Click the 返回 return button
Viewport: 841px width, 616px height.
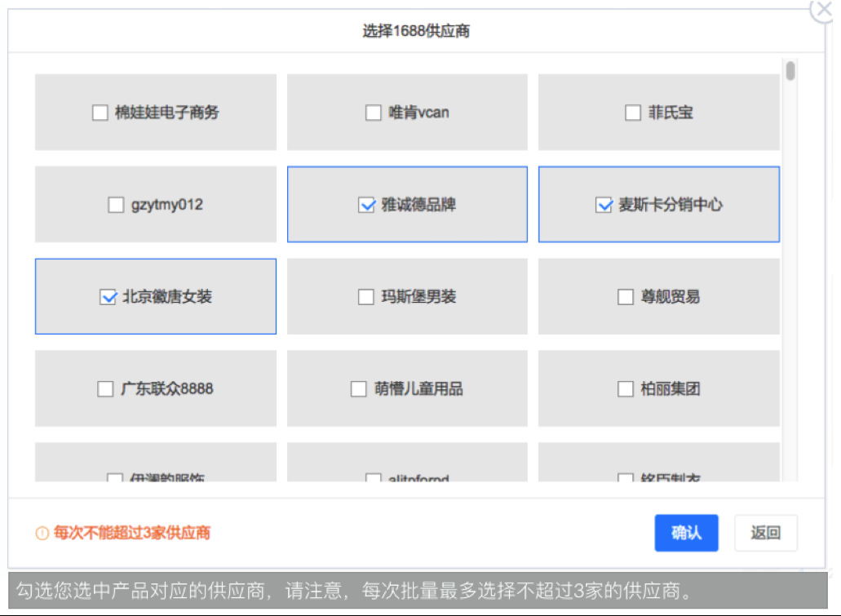765,533
